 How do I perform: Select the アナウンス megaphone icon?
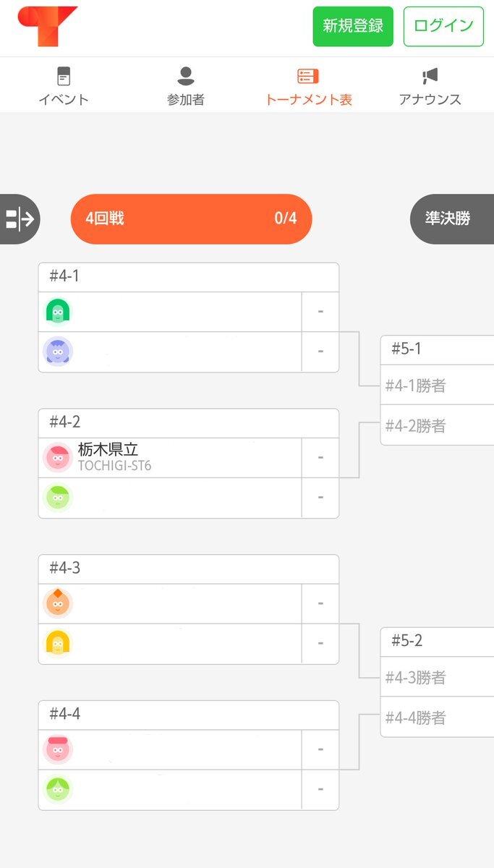(x=430, y=76)
